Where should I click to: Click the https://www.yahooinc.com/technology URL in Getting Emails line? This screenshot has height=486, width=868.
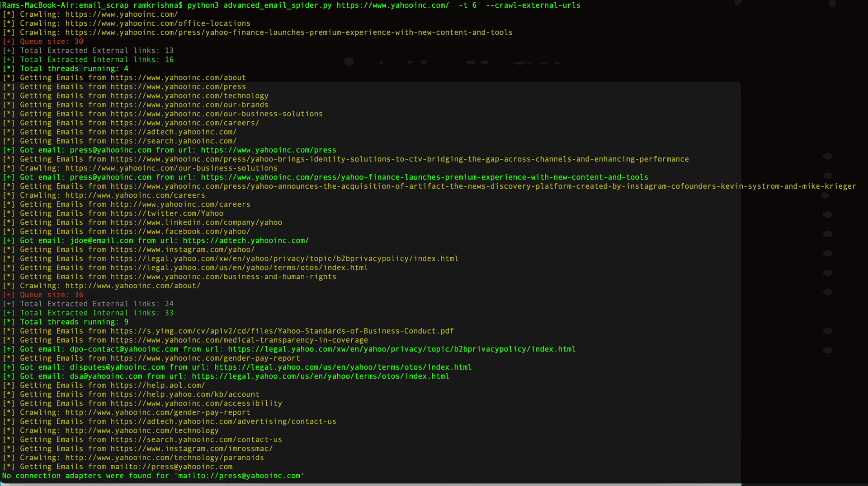tap(189, 96)
